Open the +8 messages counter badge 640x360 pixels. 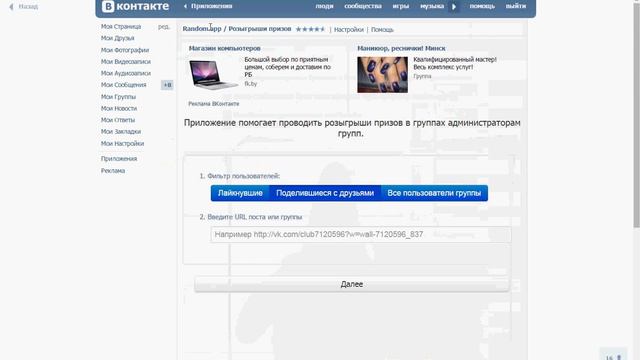(167, 85)
